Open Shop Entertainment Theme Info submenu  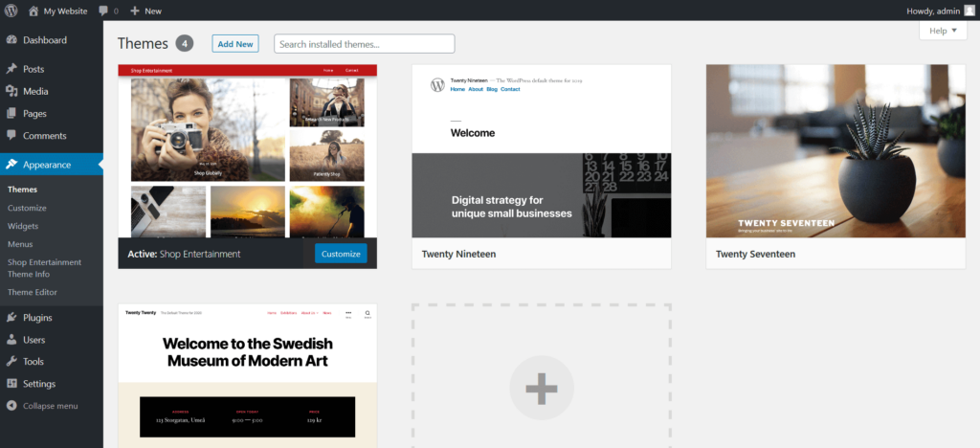44,268
